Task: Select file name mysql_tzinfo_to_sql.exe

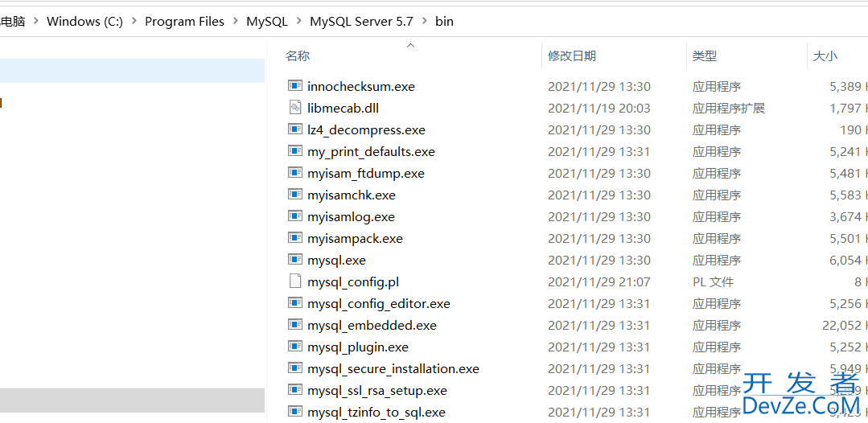Action: pyautogui.click(x=376, y=413)
